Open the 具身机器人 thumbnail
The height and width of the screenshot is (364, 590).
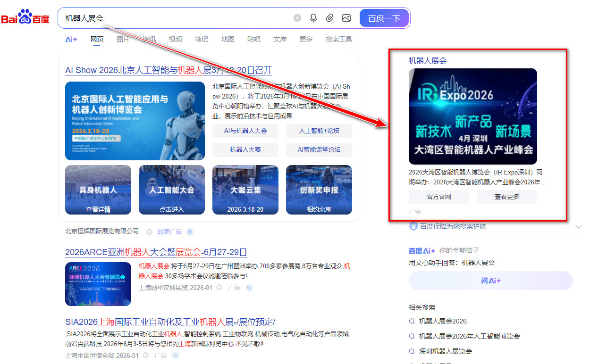[x=98, y=190]
